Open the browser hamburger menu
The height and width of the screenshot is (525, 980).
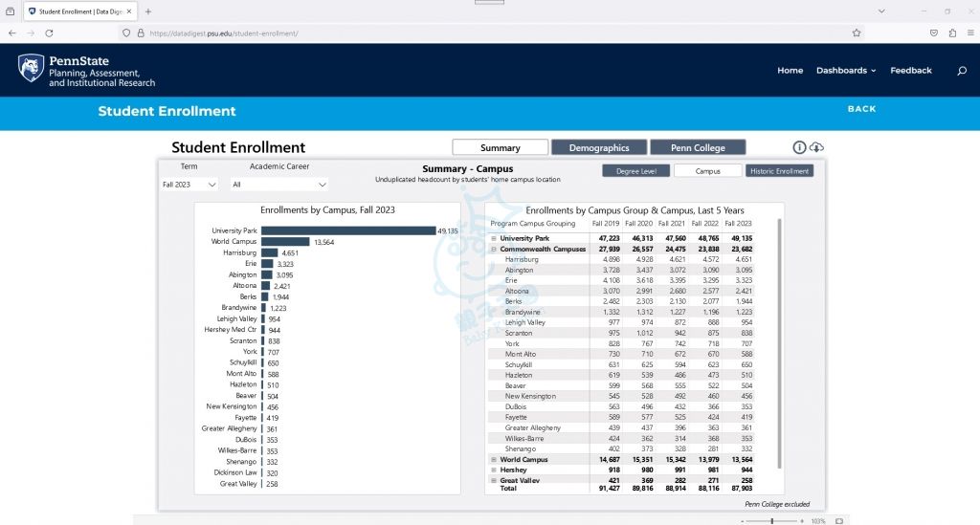click(x=970, y=33)
